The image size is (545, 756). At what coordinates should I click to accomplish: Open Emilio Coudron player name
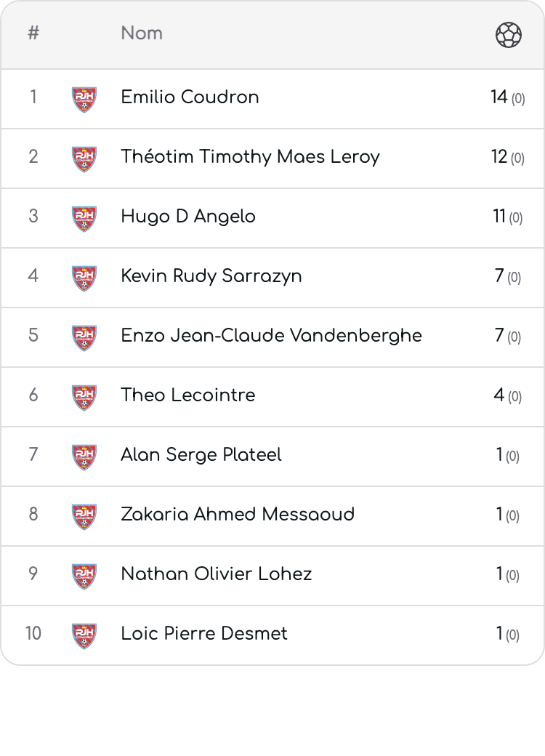pyautogui.click(x=190, y=97)
